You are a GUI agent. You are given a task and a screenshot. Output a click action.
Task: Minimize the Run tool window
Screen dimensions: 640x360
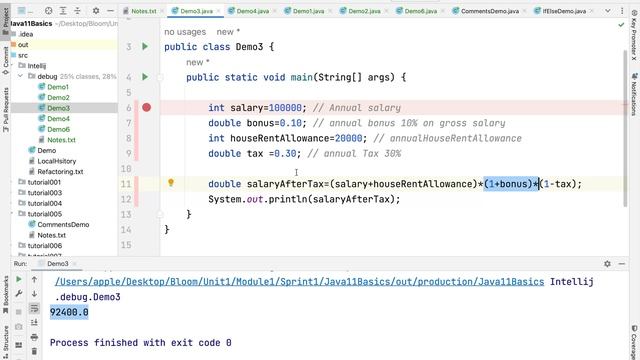tap(622, 264)
